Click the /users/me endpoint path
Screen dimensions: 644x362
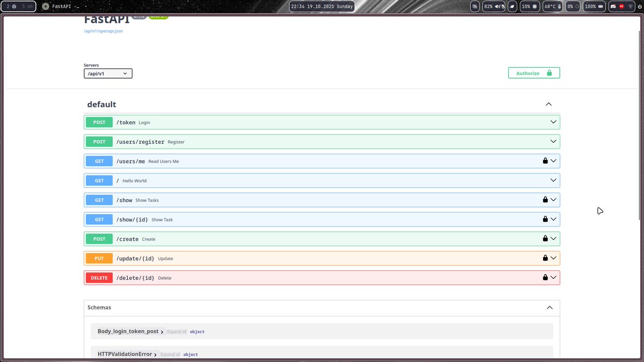pos(130,161)
